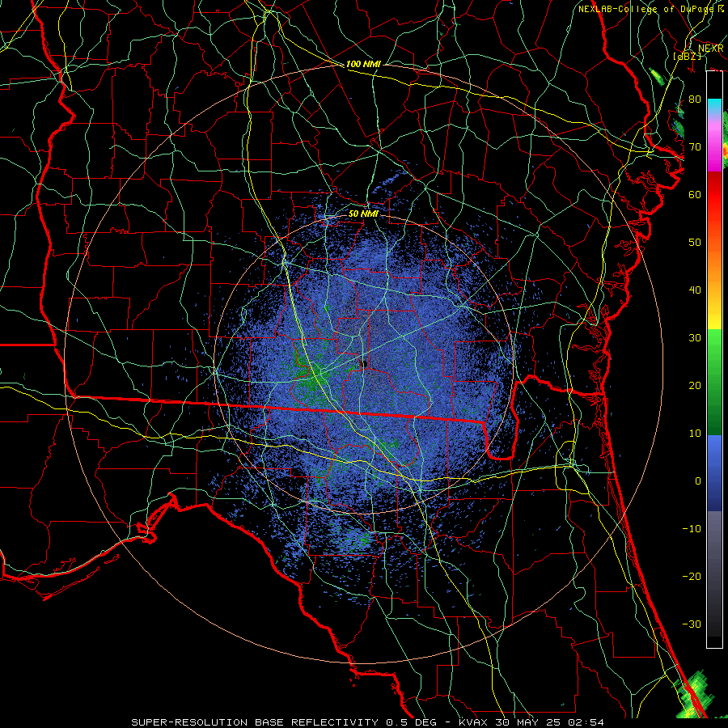Click the '100 NMI' range ring label

(x=363, y=64)
